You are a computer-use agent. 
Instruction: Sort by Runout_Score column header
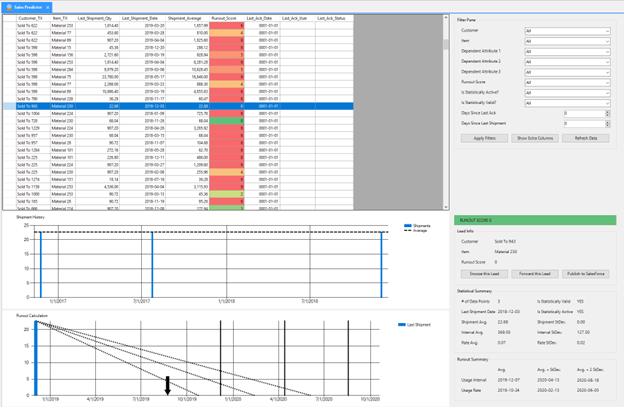[x=226, y=18]
